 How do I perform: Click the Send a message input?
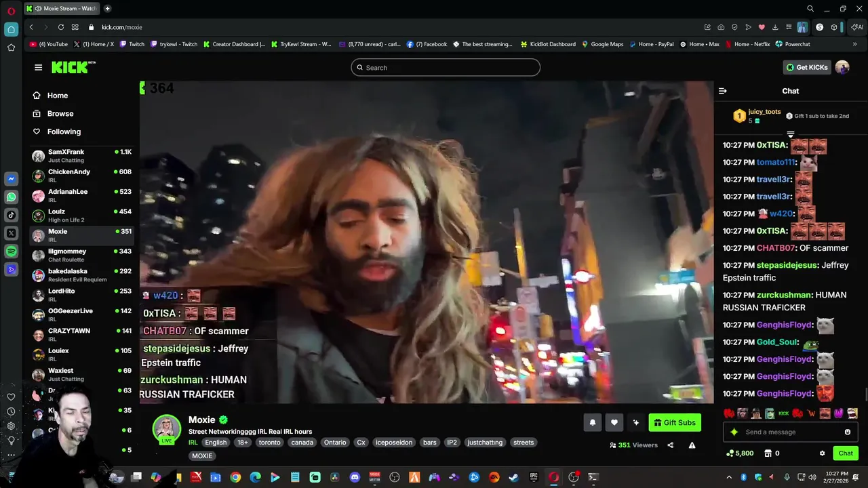pos(790,432)
